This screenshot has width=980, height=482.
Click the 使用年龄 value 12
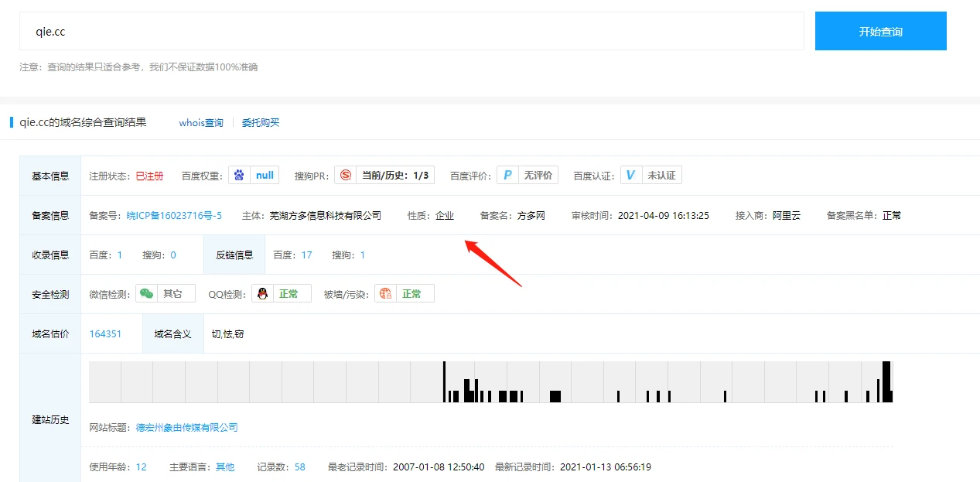pos(141,467)
